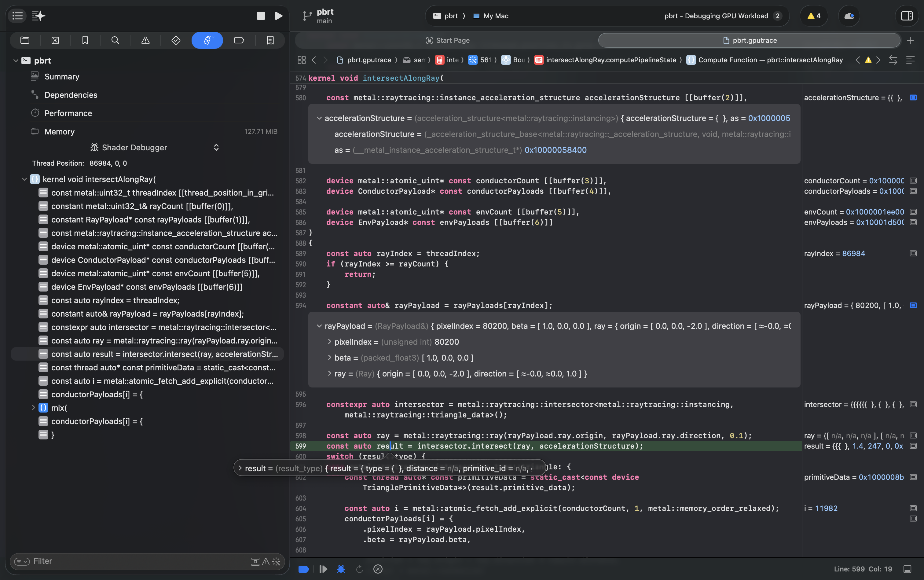
Task: Open the Bookmark navigator icon
Action: coord(85,40)
